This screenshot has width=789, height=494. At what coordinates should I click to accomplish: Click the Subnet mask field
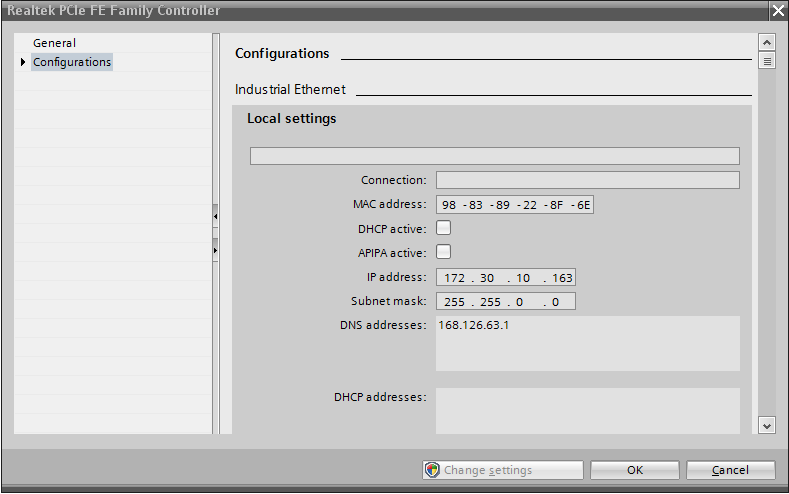click(x=506, y=301)
